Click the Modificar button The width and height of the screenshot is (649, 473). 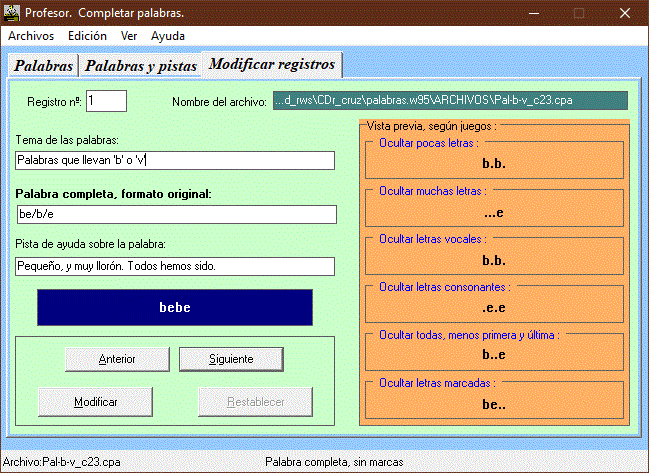coord(96,402)
